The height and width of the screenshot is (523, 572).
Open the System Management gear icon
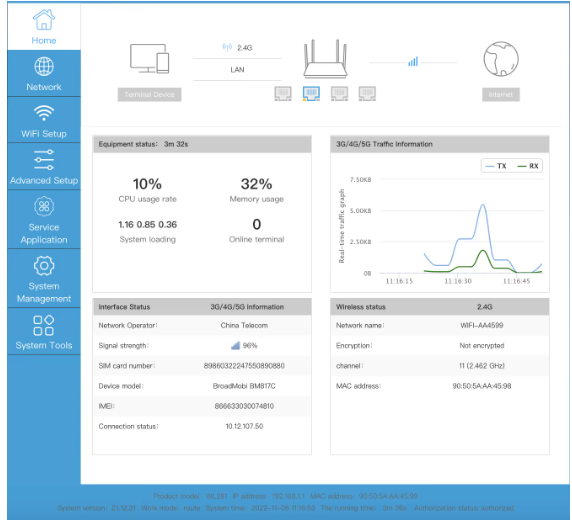[x=44, y=266]
